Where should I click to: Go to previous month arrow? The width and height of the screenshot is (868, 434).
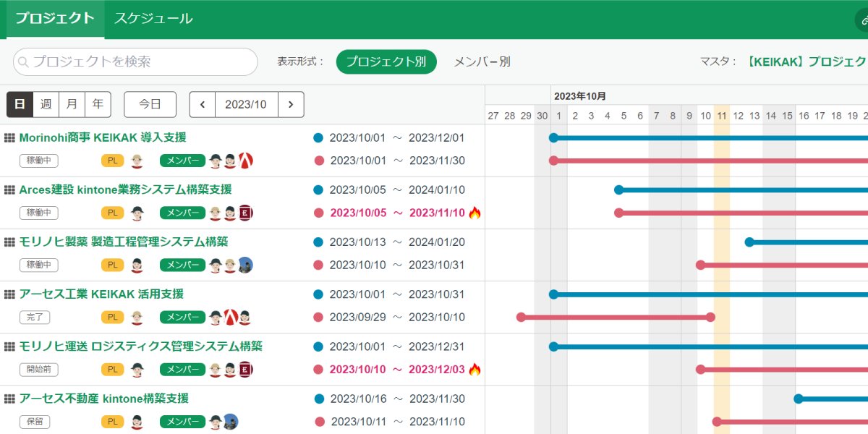pyautogui.click(x=203, y=104)
